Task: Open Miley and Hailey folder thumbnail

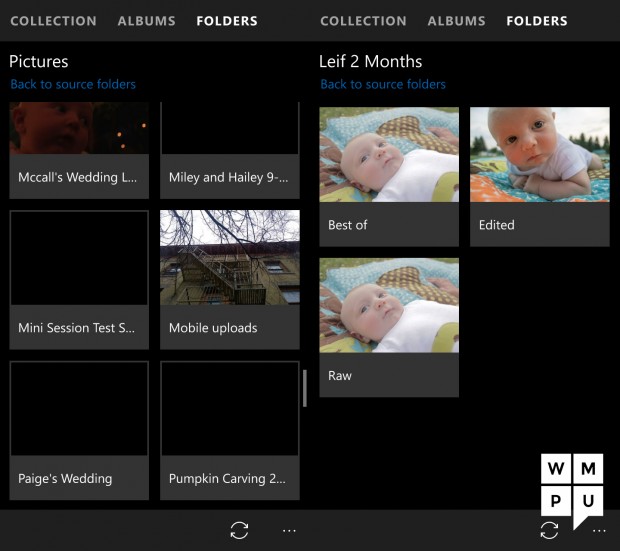Action: point(230,128)
